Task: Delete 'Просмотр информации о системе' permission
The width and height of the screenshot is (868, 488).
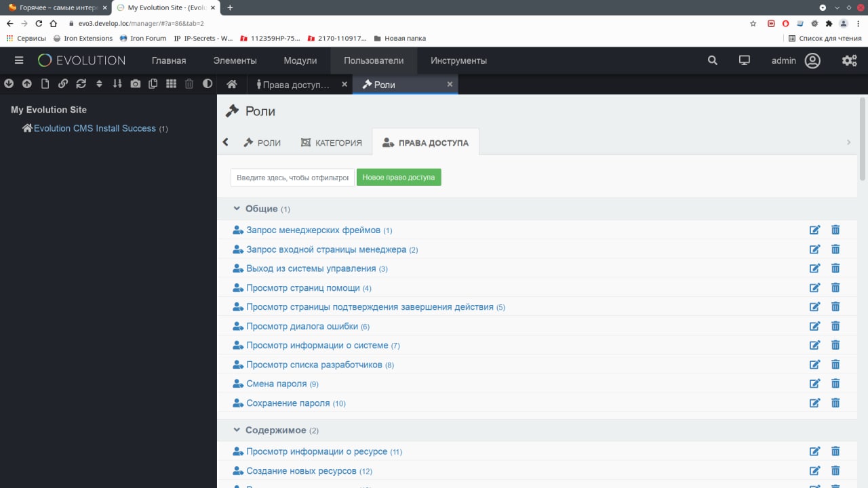Action: (x=835, y=345)
